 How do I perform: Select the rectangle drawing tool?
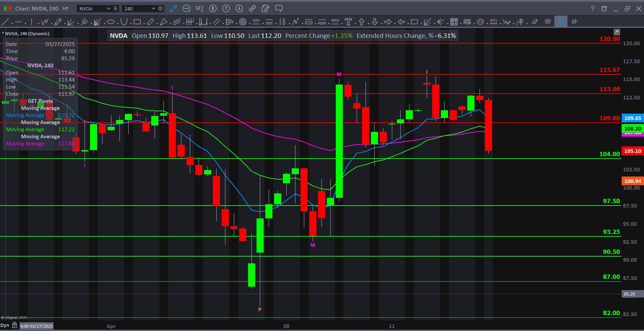click(137, 22)
